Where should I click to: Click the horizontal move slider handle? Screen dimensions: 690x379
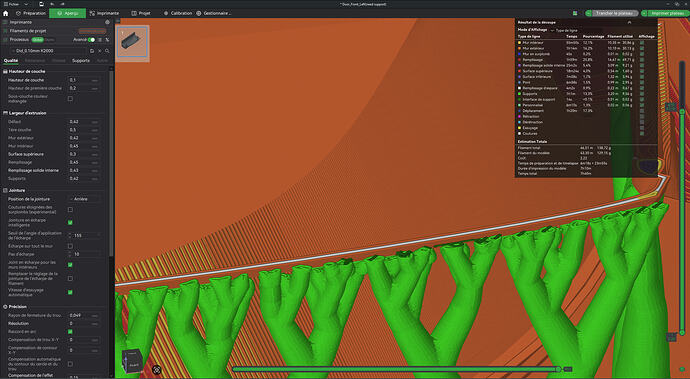558,369
